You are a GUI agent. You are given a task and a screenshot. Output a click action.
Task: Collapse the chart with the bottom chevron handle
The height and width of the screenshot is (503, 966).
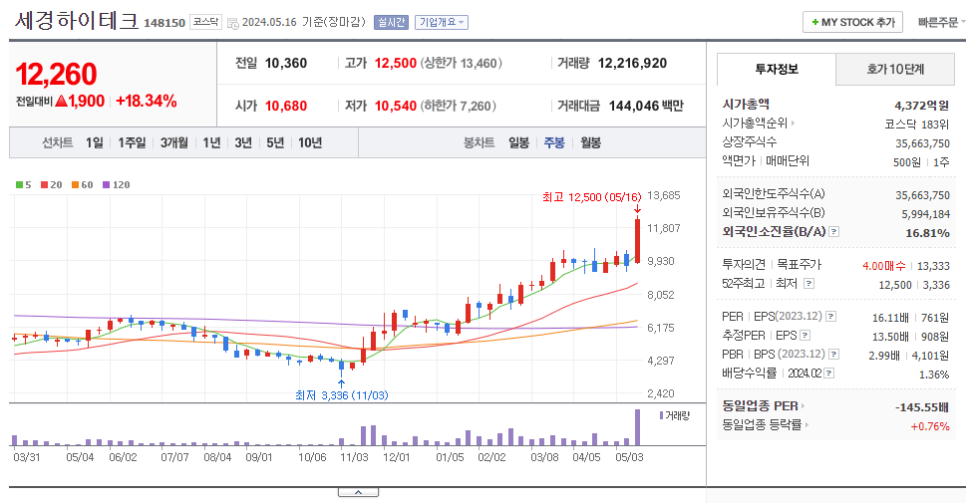pos(358,492)
